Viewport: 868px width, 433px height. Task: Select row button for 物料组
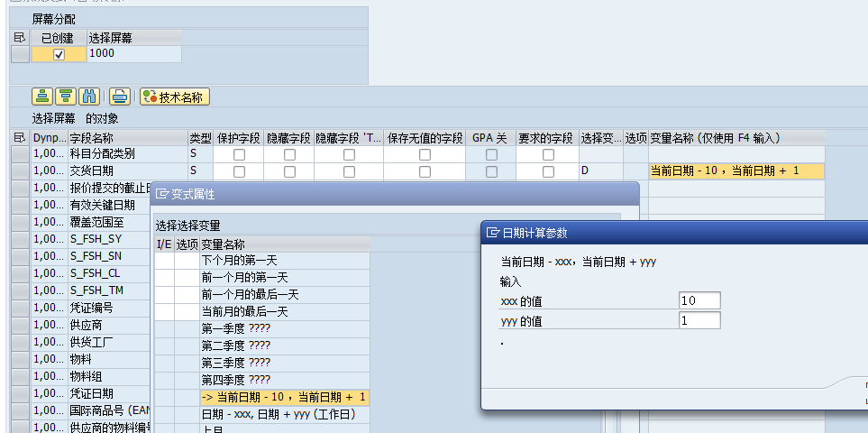pos(21,376)
